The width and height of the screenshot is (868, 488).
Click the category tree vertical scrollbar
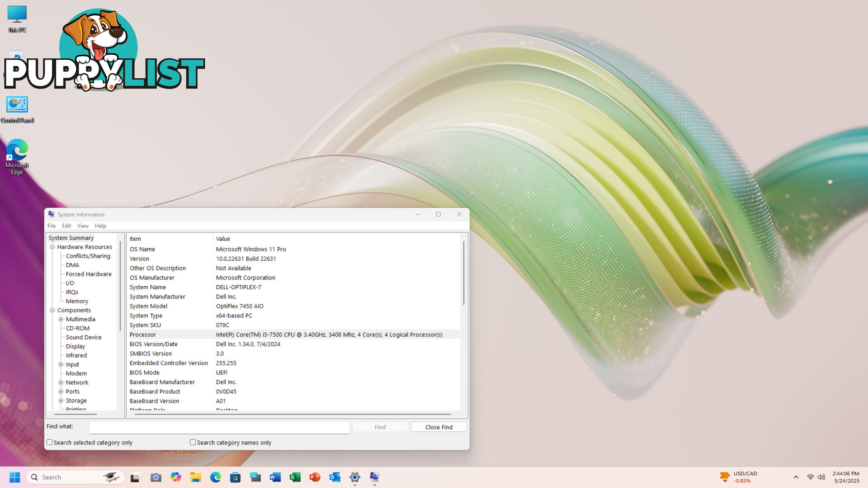point(120,286)
